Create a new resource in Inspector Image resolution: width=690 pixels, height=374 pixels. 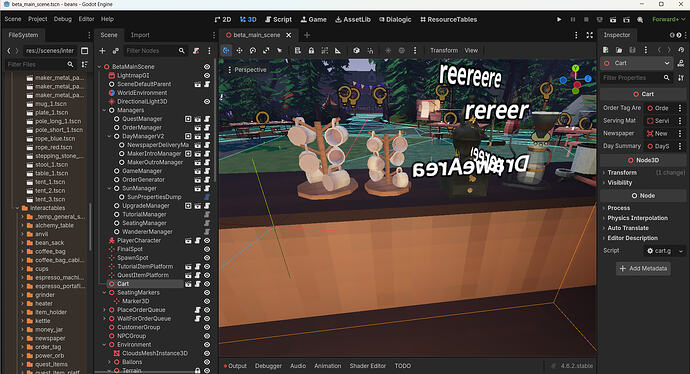606,50
